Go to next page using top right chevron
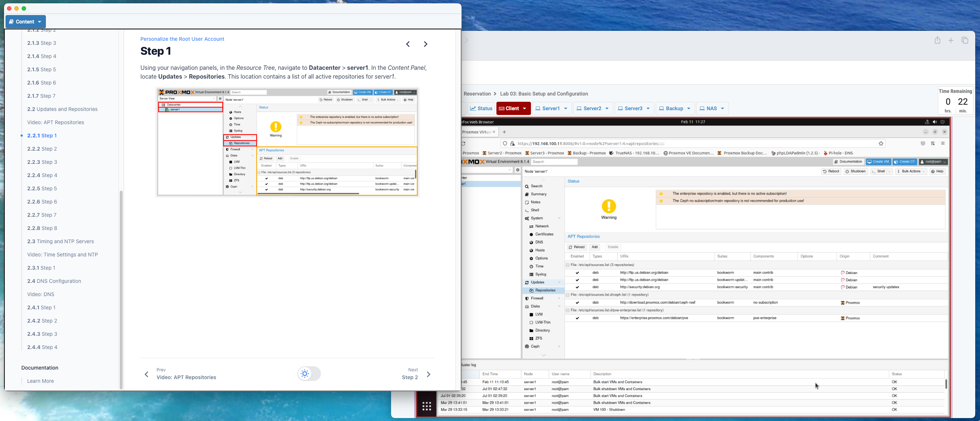Viewport: 980px width, 421px height. (x=425, y=44)
